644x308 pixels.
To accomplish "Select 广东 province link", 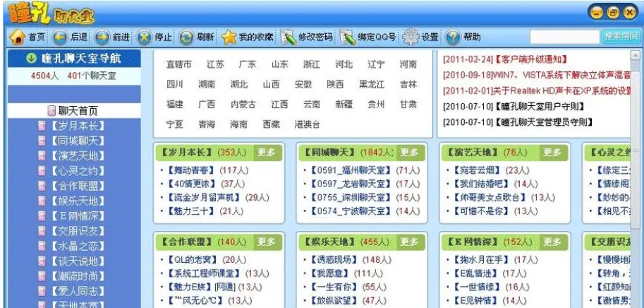I will pyautogui.click(x=248, y=64).
